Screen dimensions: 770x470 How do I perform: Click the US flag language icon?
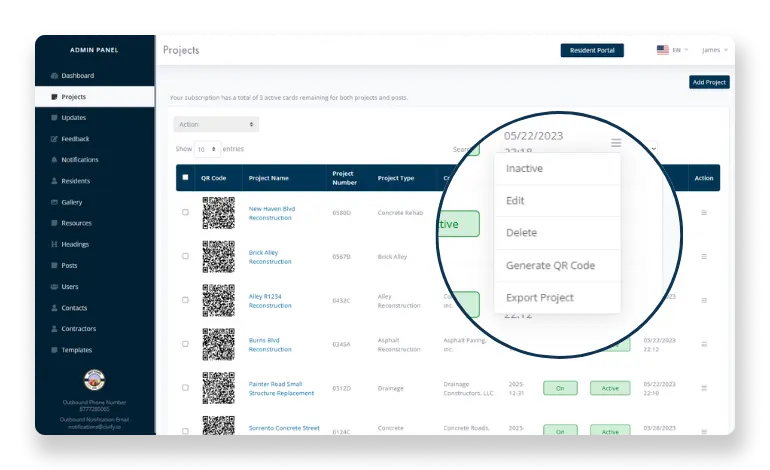coord(662,50)
